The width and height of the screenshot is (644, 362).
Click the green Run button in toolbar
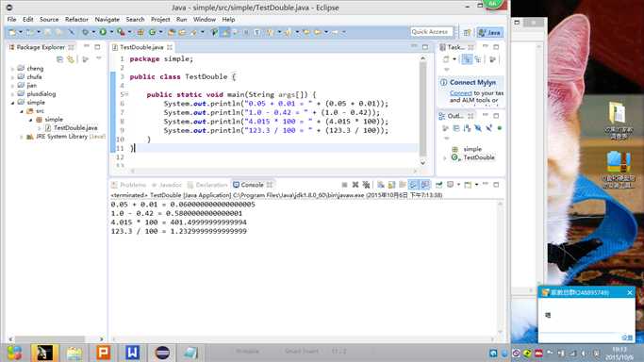[x=102, y=32]
